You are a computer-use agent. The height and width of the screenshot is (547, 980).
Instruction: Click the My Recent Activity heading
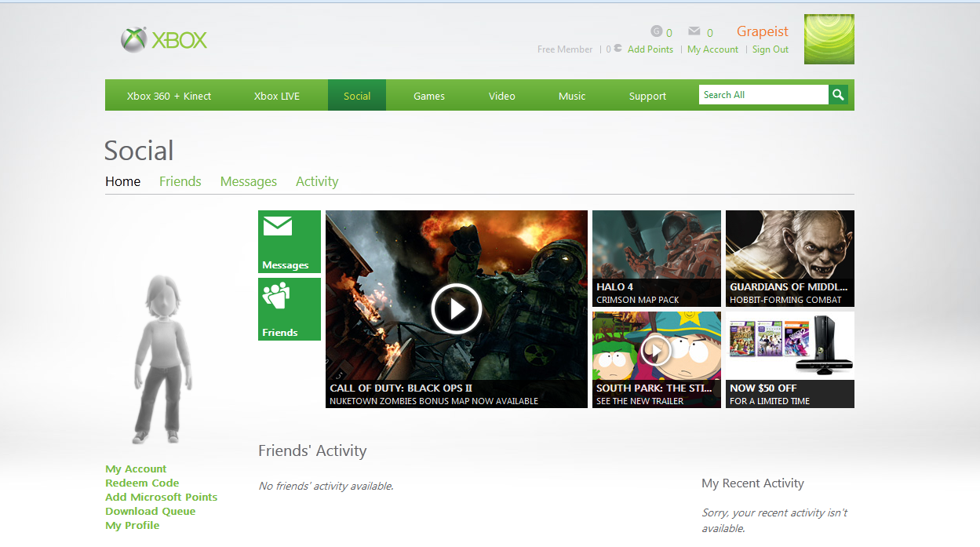click(x=752, y=483)
